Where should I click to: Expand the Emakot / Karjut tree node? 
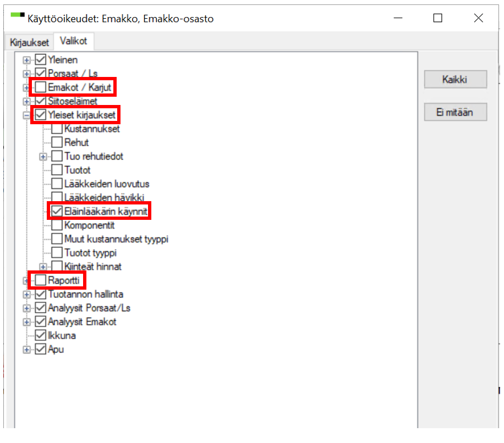click(x=26, y=87)
